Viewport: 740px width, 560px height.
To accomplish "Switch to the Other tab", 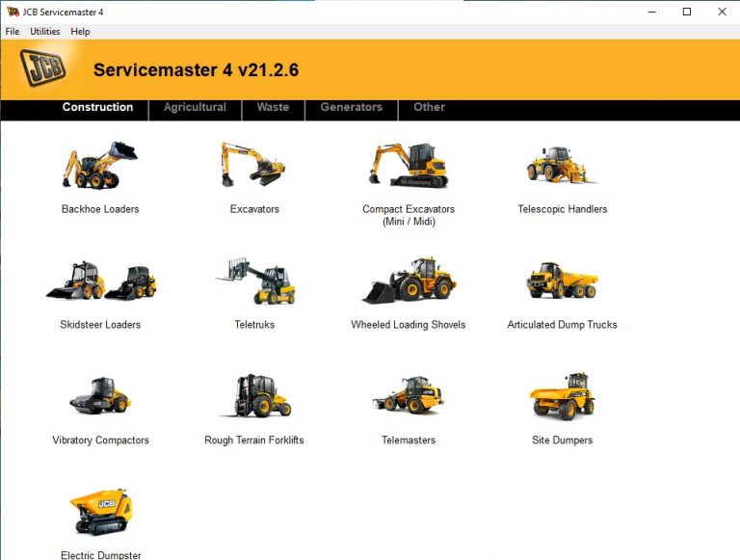I will click(429, 107).
